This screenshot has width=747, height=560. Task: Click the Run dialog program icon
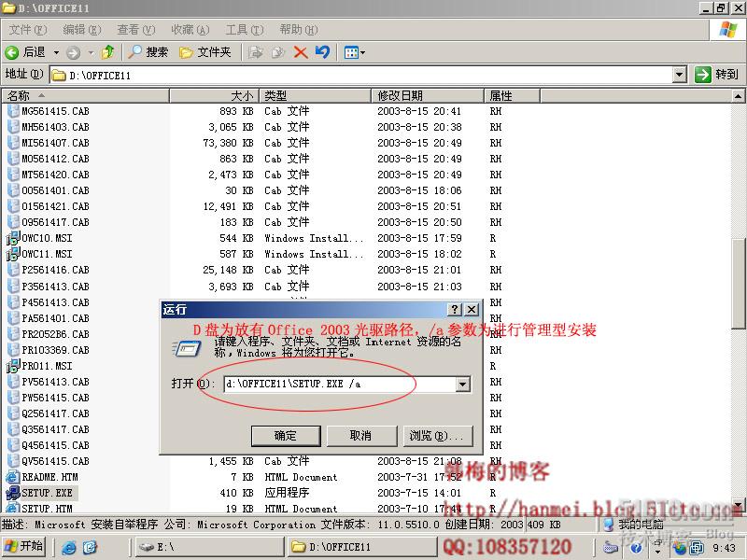186,349
